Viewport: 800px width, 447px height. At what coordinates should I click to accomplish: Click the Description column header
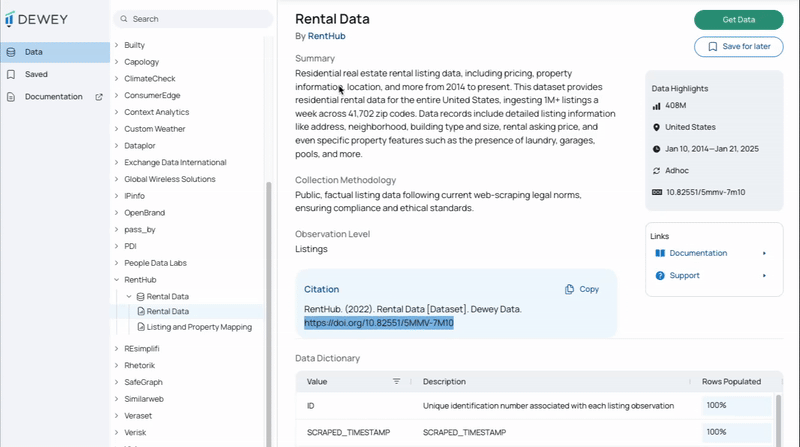[x=444, y=382]
